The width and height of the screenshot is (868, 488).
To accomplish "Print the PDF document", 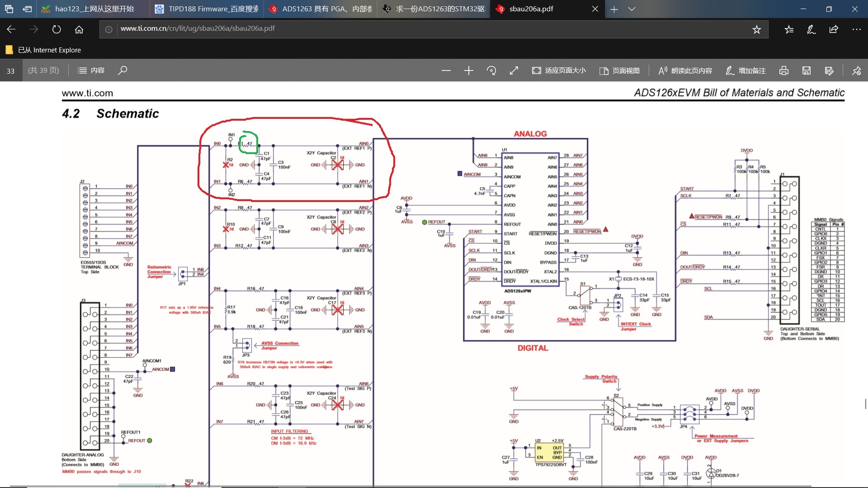I will [784, 70].
